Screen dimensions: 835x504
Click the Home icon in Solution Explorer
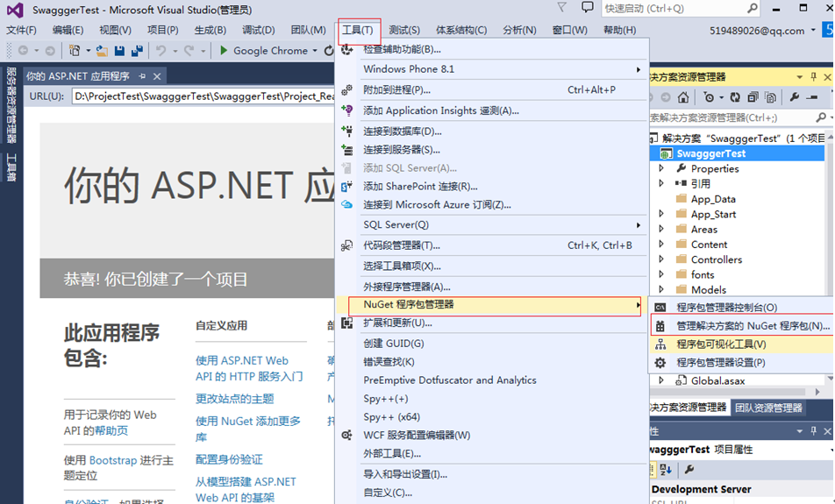[683, 97]
